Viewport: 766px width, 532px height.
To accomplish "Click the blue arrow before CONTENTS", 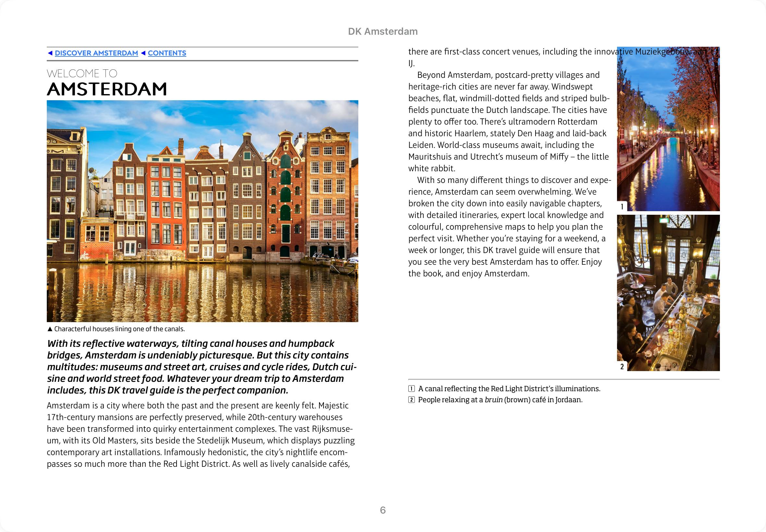I will coord(143,53).
